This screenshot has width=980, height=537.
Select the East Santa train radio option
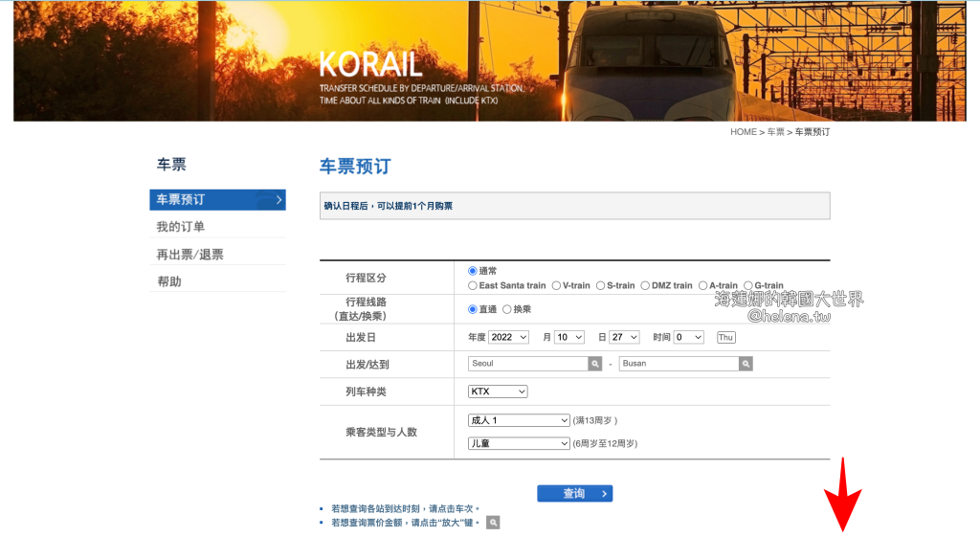point(473,285)
